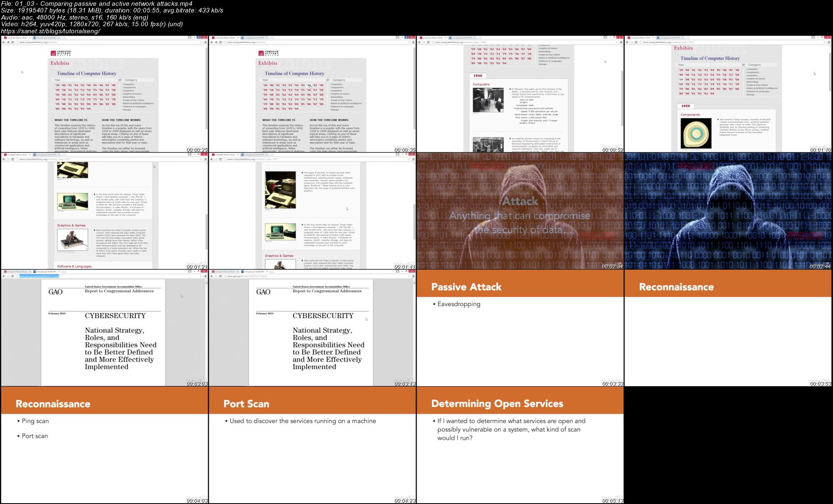This screenshot has height=504, width=833.
Task: Click the Storage category in the 00:00:25 frame
Action: [x=127, y=110]
